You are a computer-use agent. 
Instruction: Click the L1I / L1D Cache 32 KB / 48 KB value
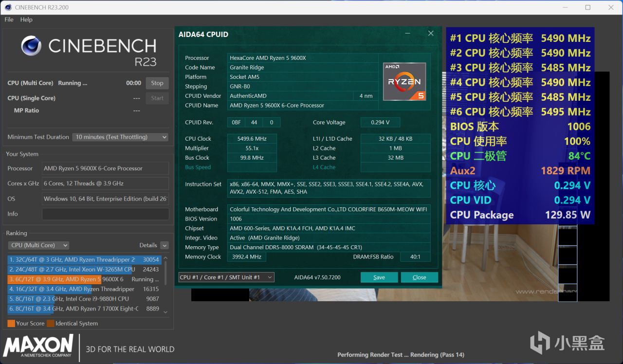pos(395,139)
